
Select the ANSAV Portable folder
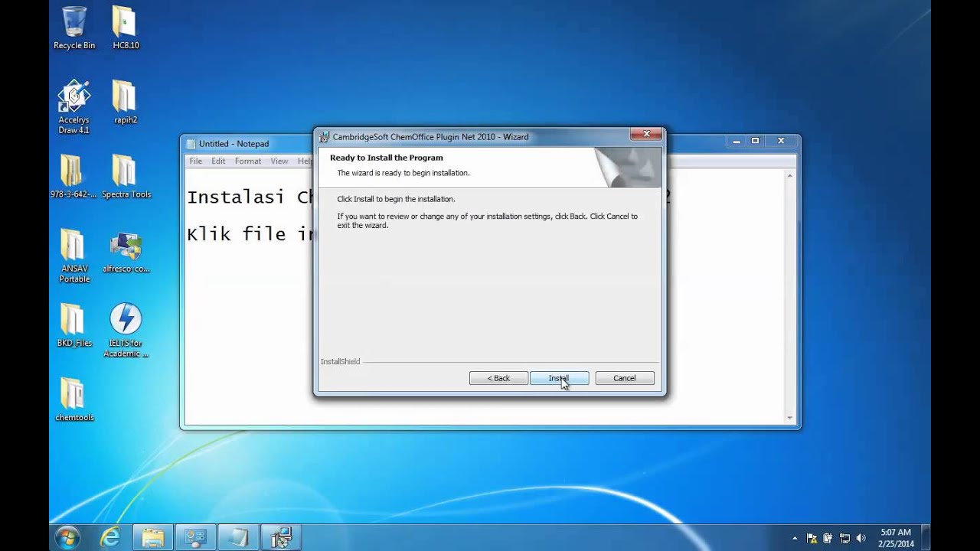pyautogui.click(x=74, y=256)
